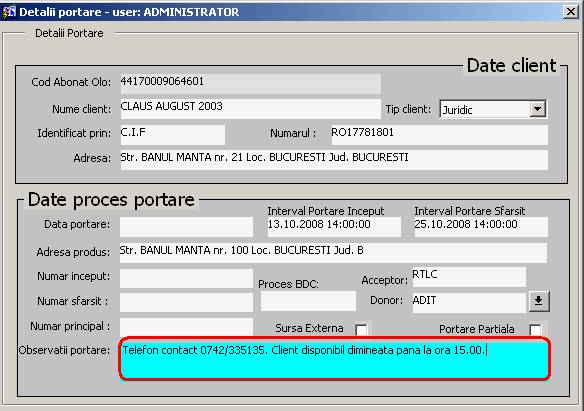Click the Interval Portare Sfarsit date field
The width and height of the screenshot is (584, 411).
point(481,227)
